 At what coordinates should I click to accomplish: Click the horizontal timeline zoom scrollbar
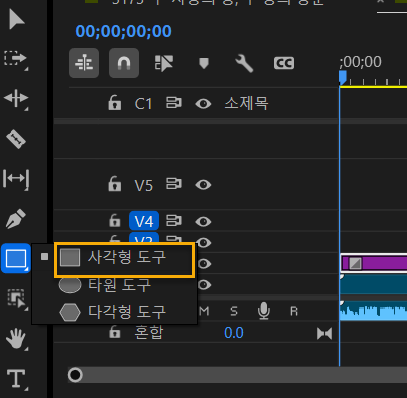[237, 375]
